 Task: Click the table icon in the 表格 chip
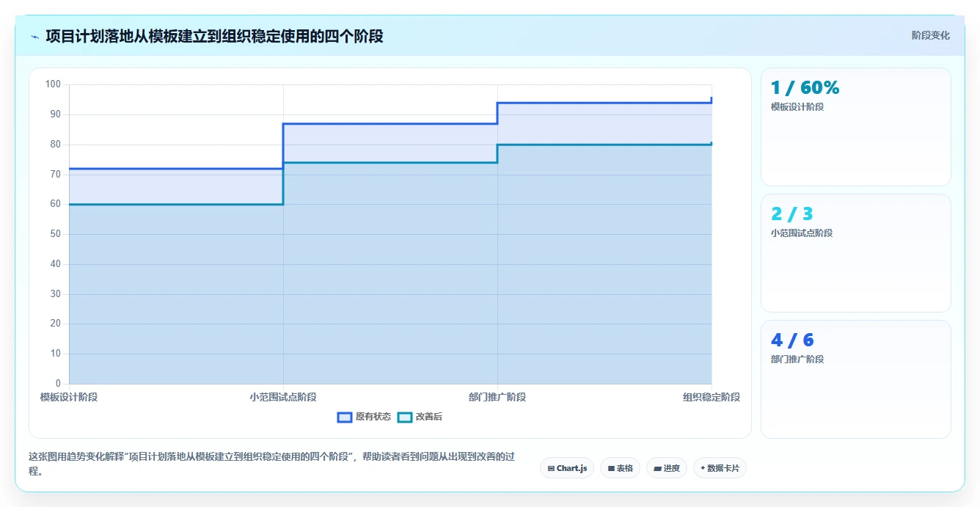[611, 468]
